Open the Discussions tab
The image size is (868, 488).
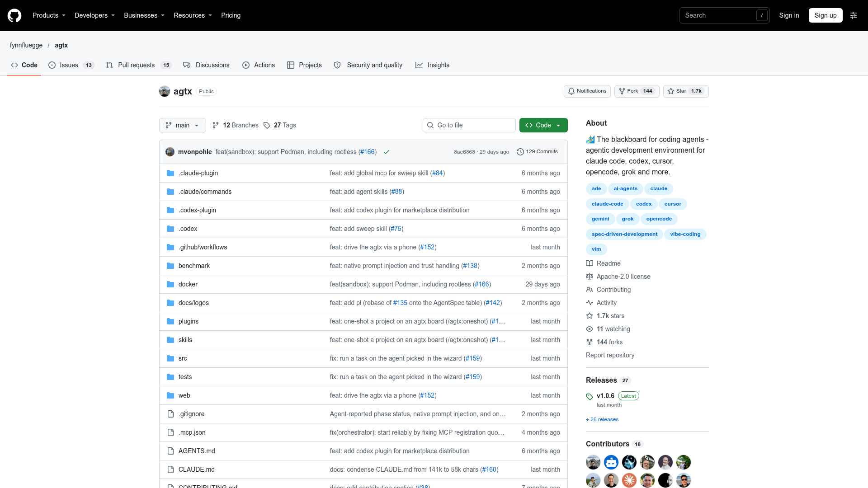click(207, 65)
